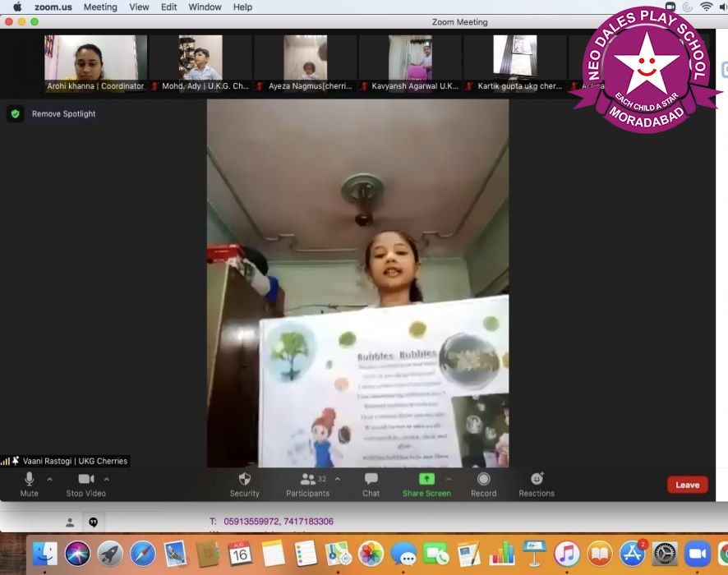
Task: Mute the microphone in Zoom
Action: [30, 485]
